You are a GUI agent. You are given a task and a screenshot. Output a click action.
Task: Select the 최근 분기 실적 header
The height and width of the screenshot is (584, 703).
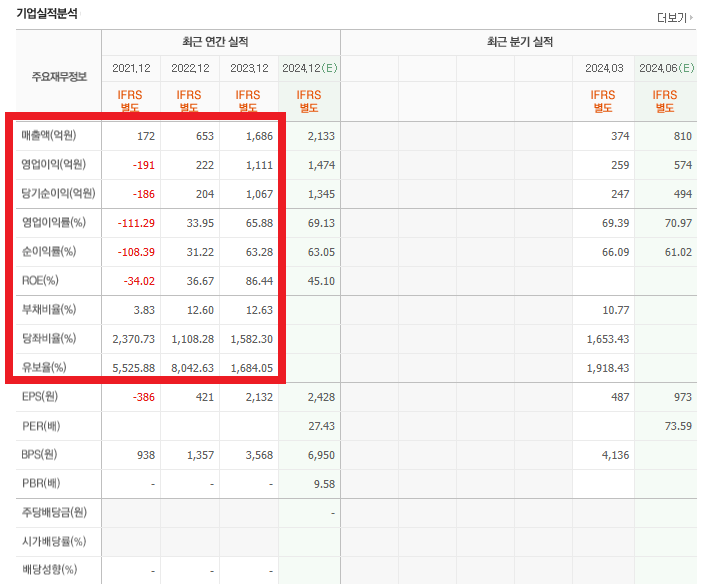(x=520, y=42)
